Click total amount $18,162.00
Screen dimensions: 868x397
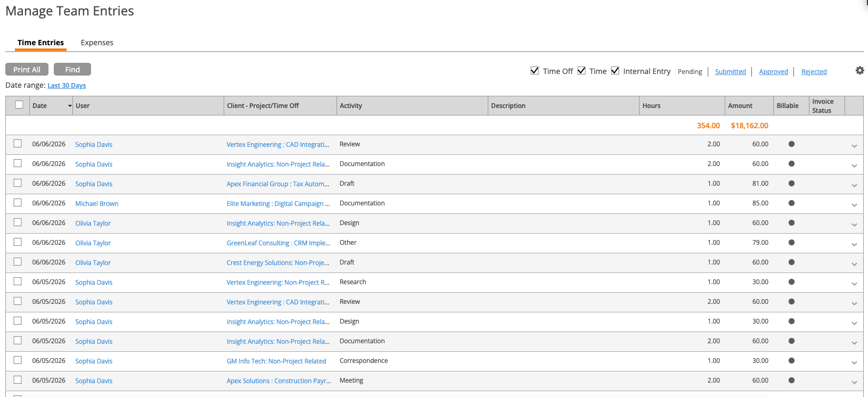pyautogui.click(x=749, y=126)
